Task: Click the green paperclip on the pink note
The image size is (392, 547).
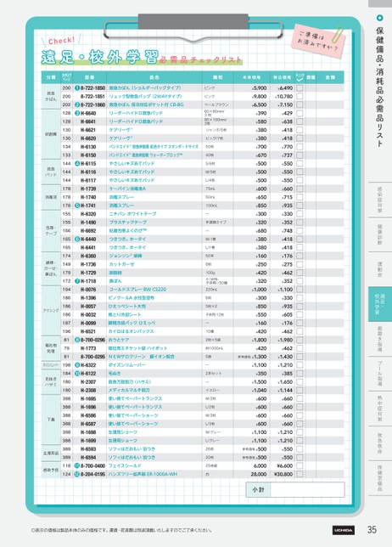Action: tap(338, 34)
